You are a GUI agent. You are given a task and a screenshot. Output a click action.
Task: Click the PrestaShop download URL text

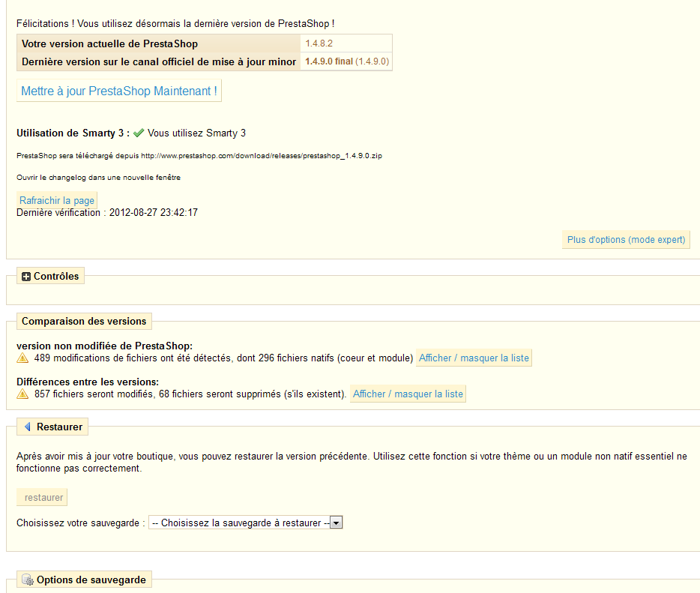tap(262, 156)
